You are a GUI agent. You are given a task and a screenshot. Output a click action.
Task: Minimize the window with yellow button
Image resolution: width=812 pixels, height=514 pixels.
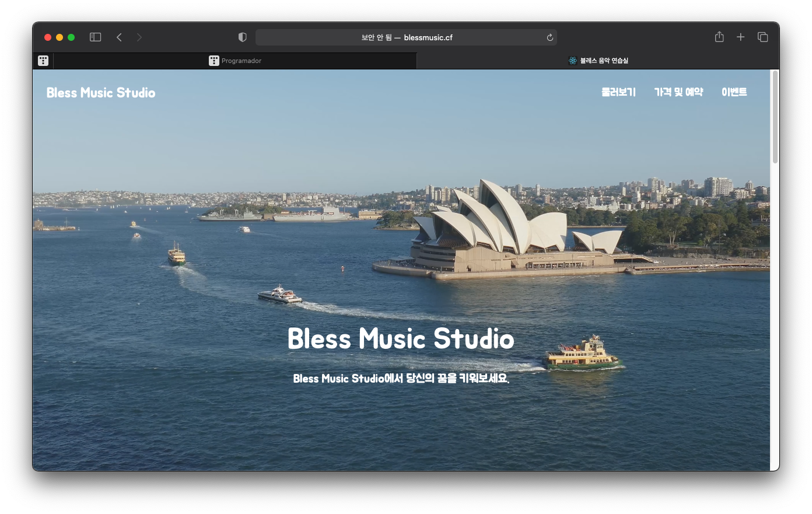click(60, 37)
